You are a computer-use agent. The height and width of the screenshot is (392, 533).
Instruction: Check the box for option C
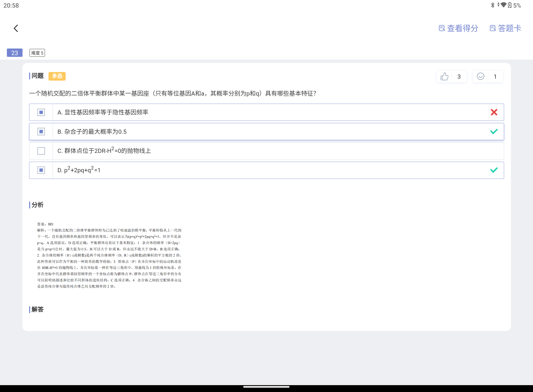pos(41,151)
